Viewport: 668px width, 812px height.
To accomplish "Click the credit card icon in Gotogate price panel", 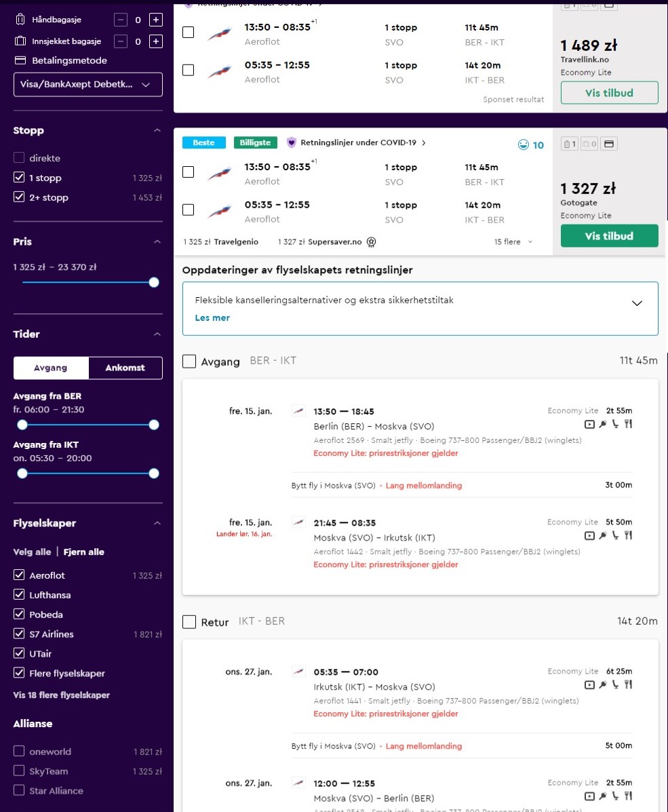I will 609,144.
